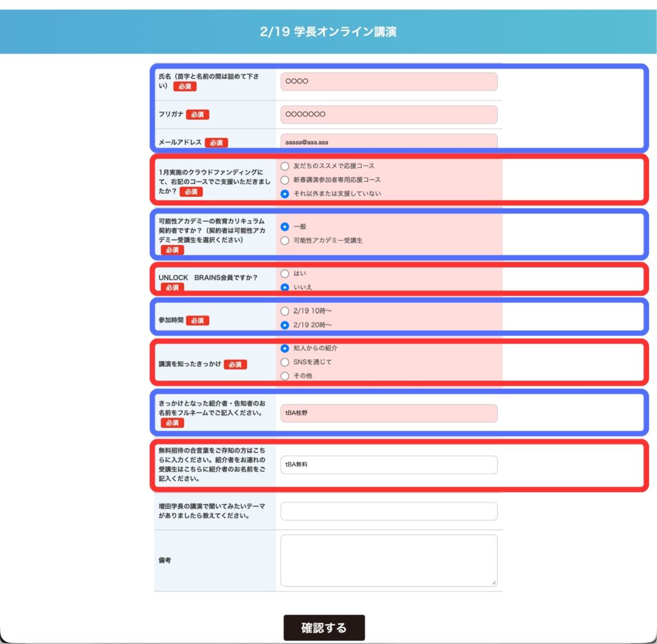Viewport: 657px width, 644px height.
Task: Focus the 講演で聞いてみたいテーマ input field
Action: click(388, 511)
